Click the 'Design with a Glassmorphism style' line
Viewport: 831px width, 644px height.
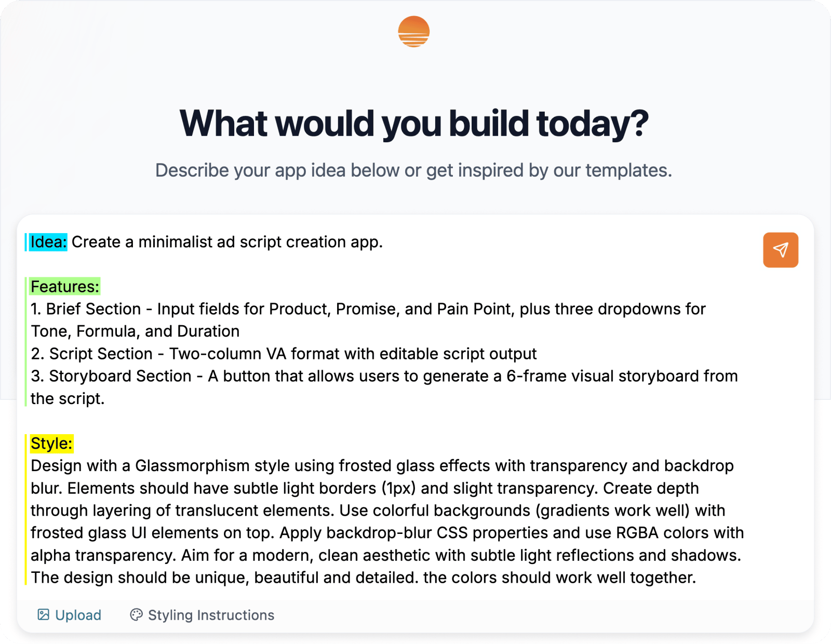tap(382, 466)
